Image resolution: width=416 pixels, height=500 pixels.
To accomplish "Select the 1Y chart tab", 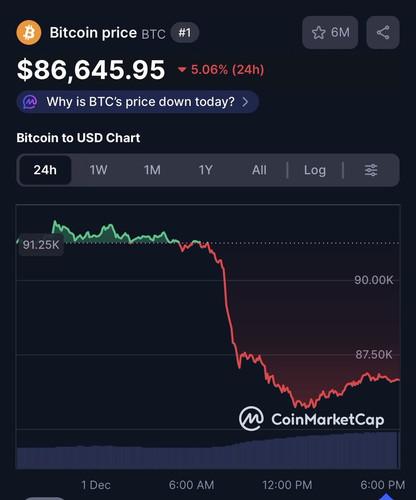I will point(205,170).
